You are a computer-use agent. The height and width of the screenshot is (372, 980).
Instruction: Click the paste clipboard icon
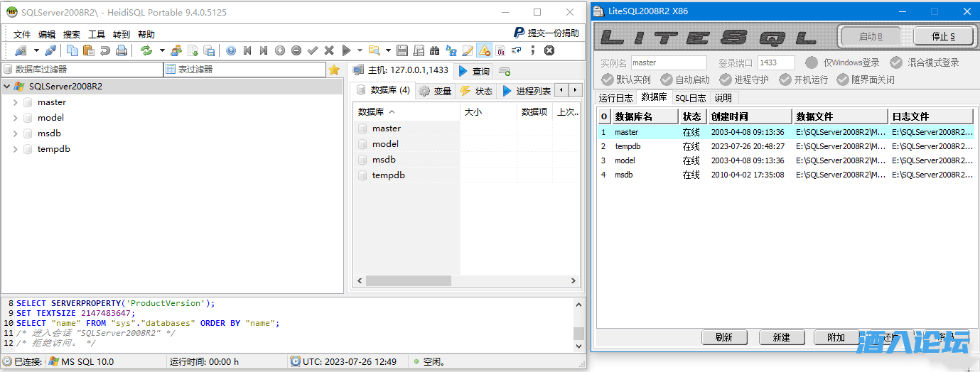click(x=88, y=50)
